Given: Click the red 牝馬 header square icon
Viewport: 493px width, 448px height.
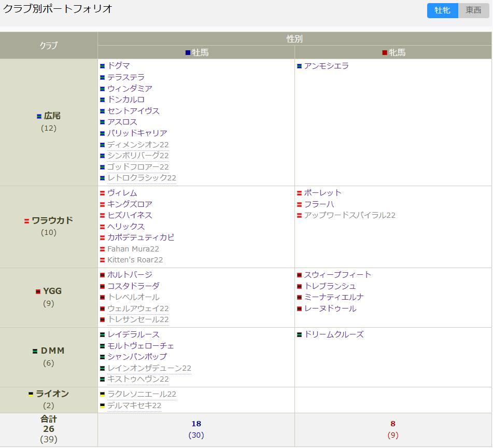Looking at the screenshot, I should click(385, 53).
